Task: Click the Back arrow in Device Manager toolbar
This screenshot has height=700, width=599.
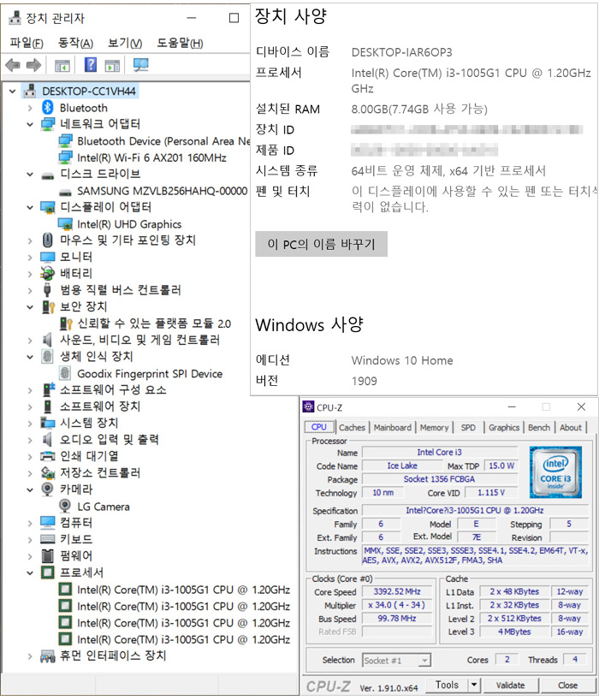Action: (x=13, y=66)
